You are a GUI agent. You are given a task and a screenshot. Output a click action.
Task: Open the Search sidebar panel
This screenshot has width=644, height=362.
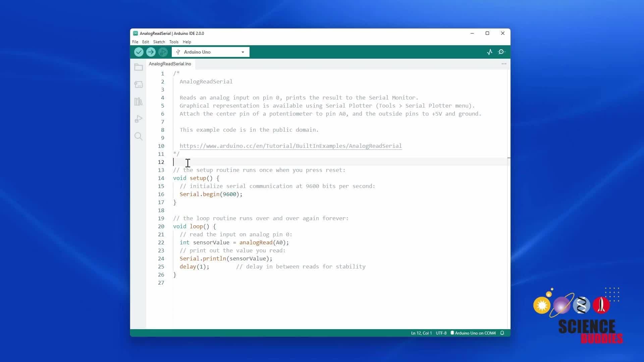point(139,136)
